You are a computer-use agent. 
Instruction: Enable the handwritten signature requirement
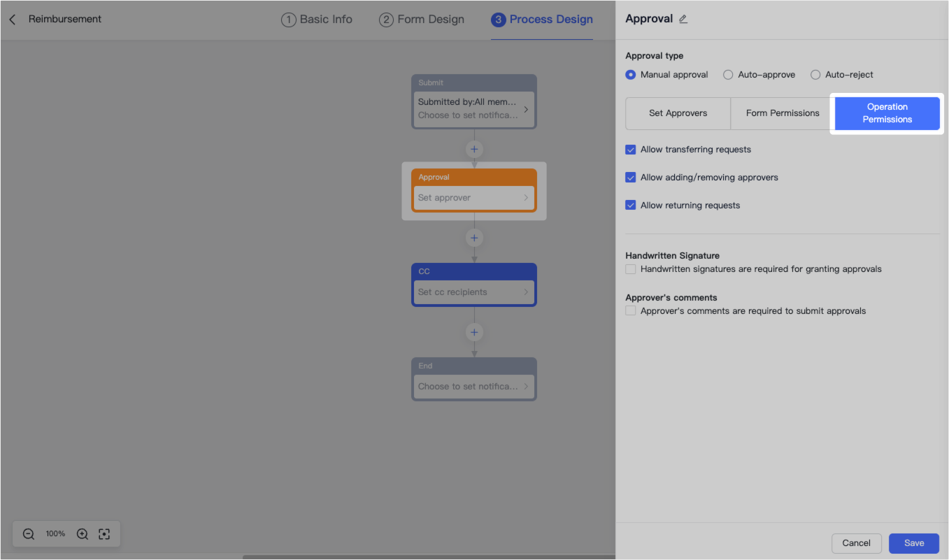point(631,269)
